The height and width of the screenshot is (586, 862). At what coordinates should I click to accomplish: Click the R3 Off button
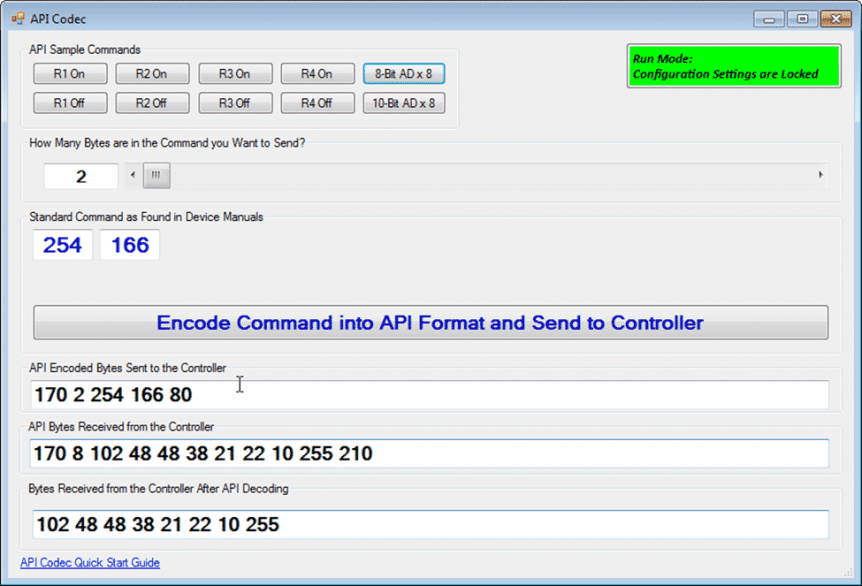[235, 103]
